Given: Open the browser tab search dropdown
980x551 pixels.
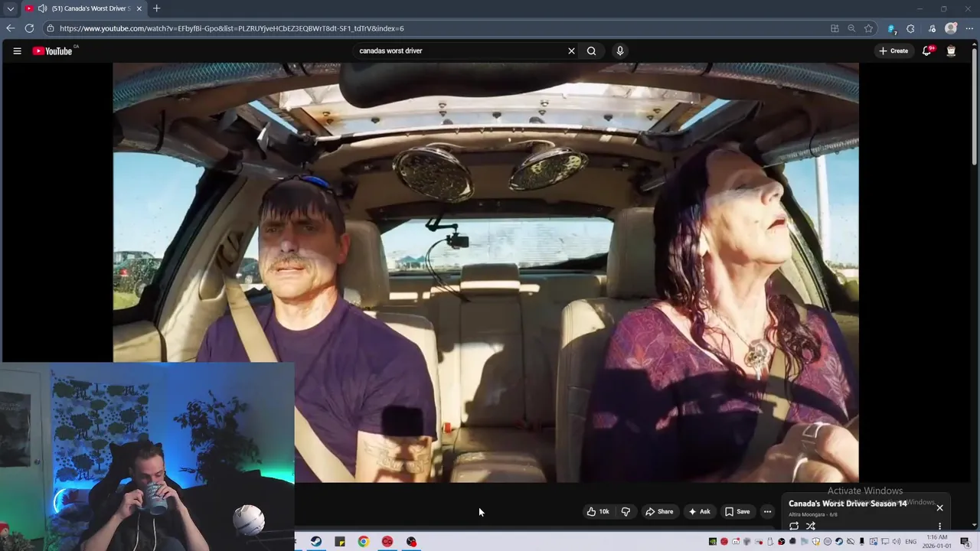Looking at the screenshot, I should point(10,8).
